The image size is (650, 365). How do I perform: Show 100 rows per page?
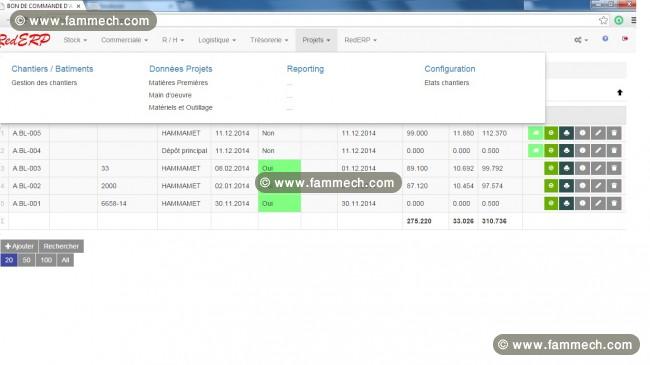(x=46, y=260)
